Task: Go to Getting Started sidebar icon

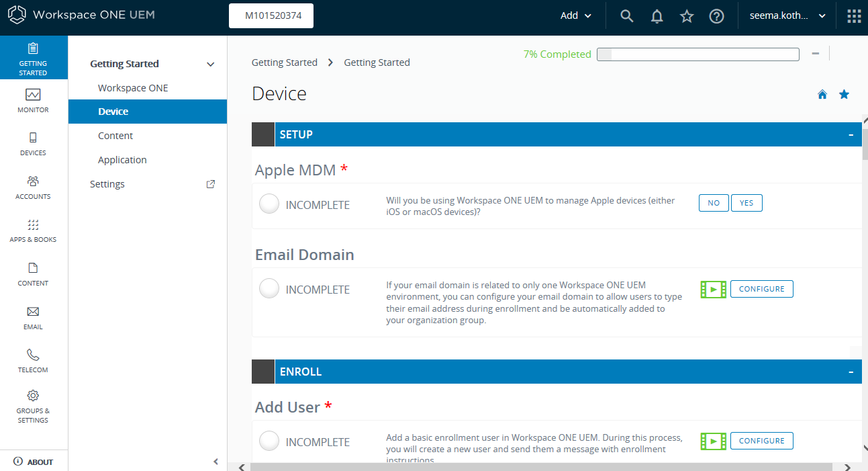Action: coord(34,58)
